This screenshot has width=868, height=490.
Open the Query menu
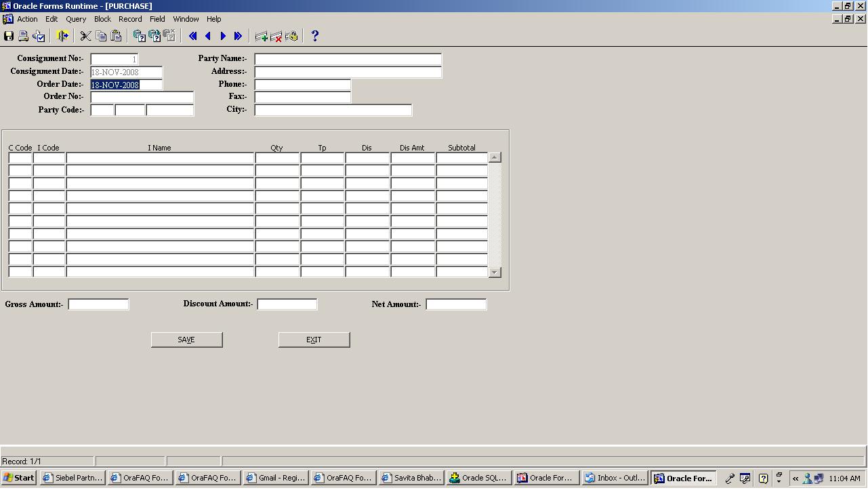pos(76,19)
